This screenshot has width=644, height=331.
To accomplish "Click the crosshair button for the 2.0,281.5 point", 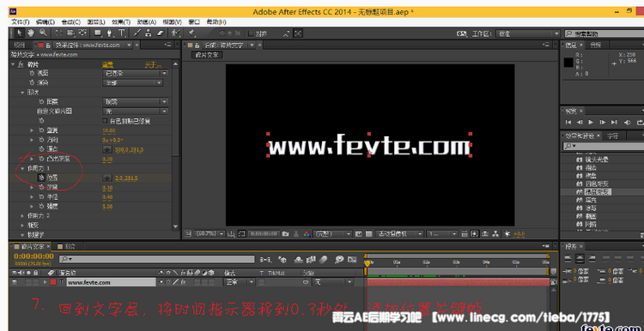I will pyautogui.click(x=107, y=178).
